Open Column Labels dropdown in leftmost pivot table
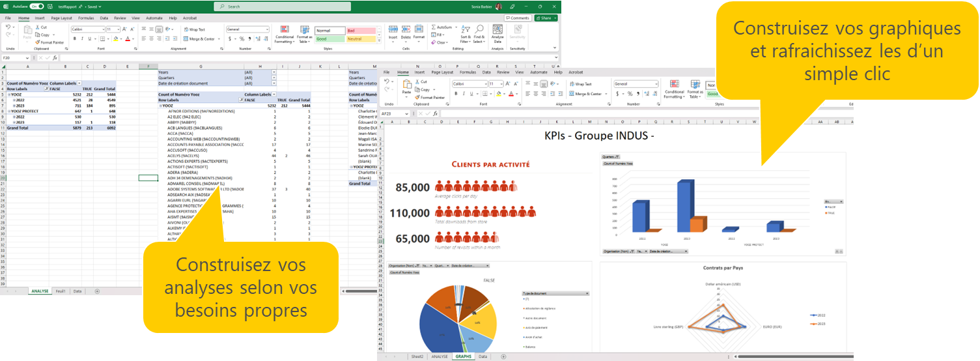The width and height of the screenshot is (980, 361). click(x=79, y=83)
